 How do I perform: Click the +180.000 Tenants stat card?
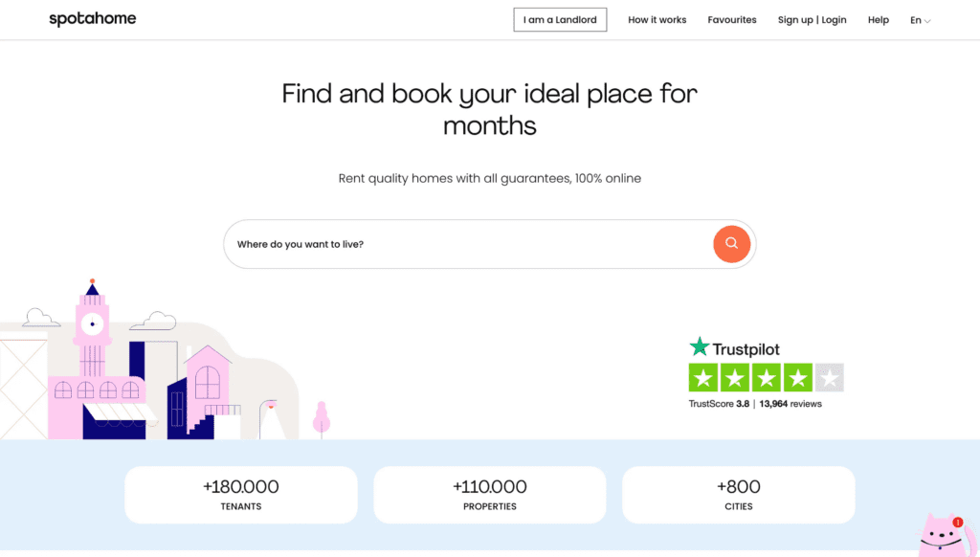pyautogui.click(x=241, y=495)
